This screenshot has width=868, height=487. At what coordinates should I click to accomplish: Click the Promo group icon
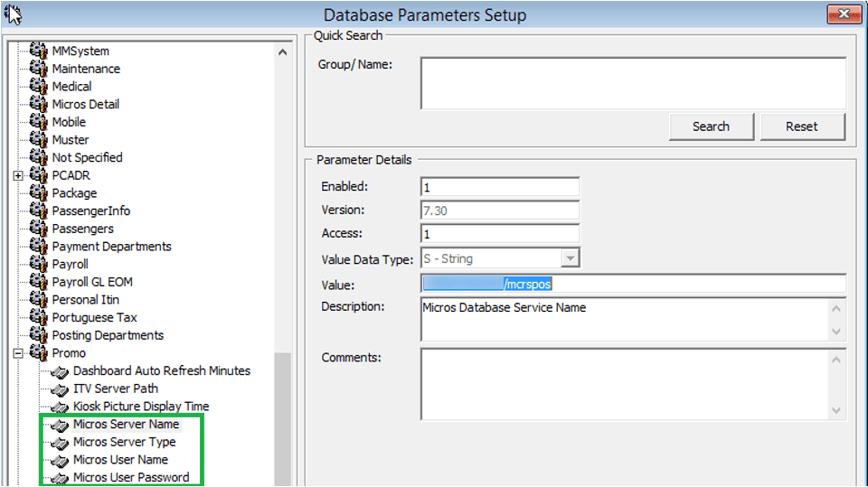click(38, 352)
